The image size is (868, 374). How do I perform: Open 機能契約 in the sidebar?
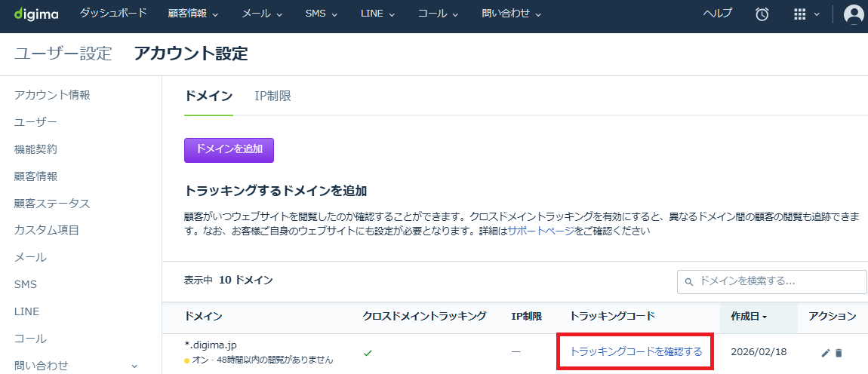pyautogui.click(x=35, y=149)
